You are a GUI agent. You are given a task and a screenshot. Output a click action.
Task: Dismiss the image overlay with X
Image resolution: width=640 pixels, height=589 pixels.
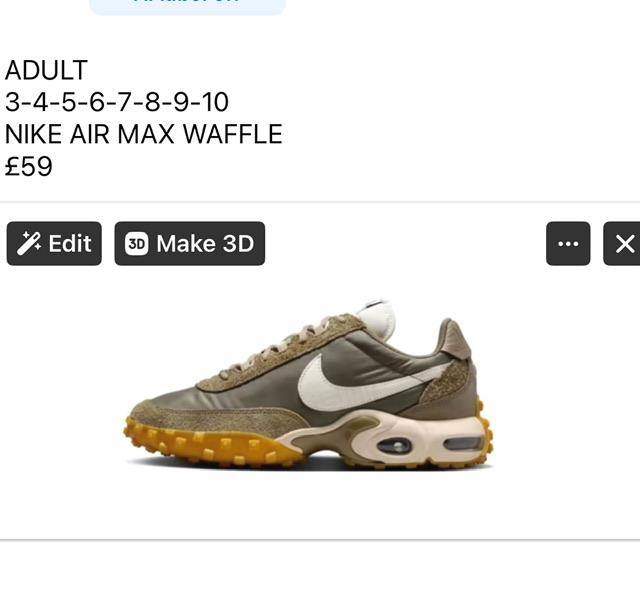click(x=622, y=244)
